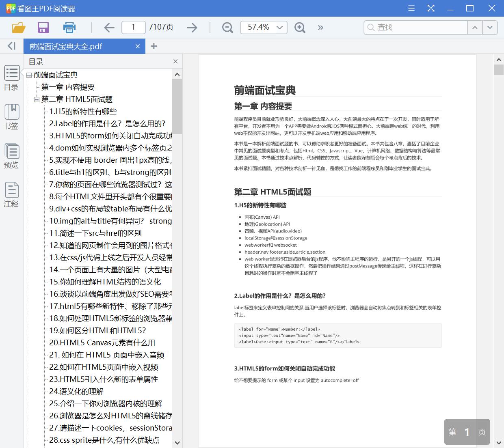Screen dimensions: 504x448
Task: Go to the next page arrow
Action: (x=192, y=27)
